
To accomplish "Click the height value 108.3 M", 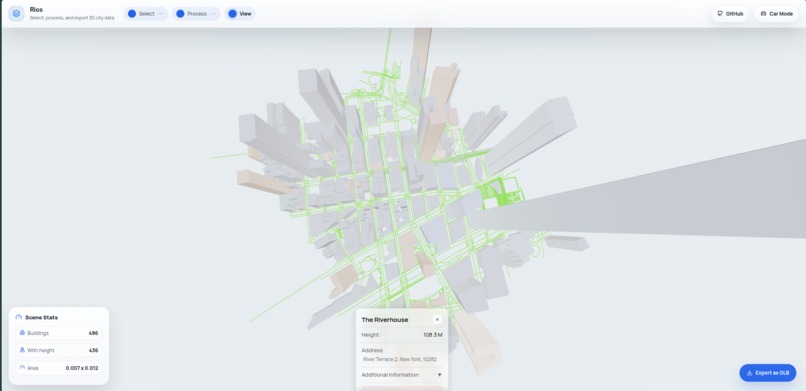I will tap(433, 335).
